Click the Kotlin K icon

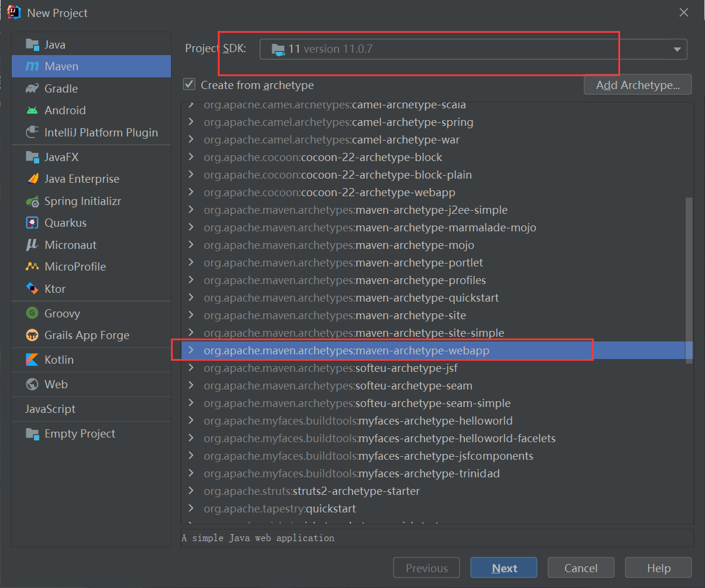click(32, 360)
